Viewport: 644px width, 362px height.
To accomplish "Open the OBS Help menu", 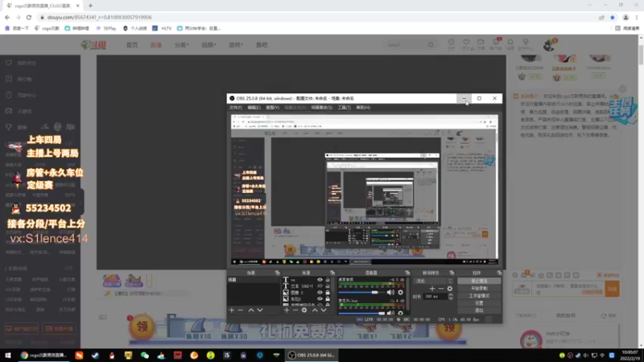I will (x=363, y=108).
